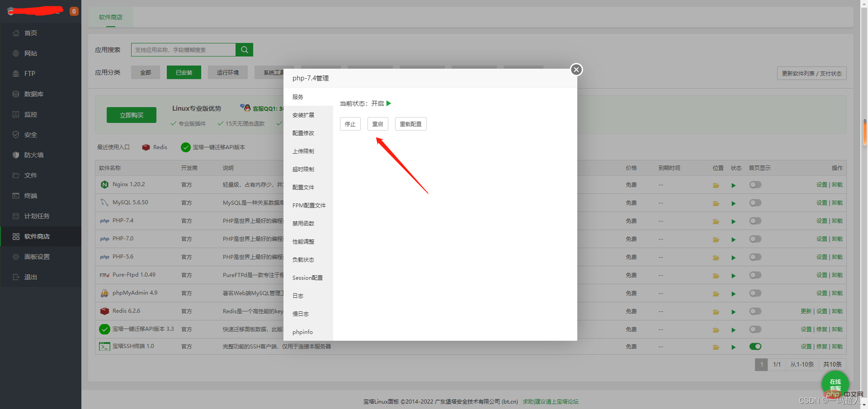Click the 重载配置 button

pyautogui.click(x=411, y=124)
